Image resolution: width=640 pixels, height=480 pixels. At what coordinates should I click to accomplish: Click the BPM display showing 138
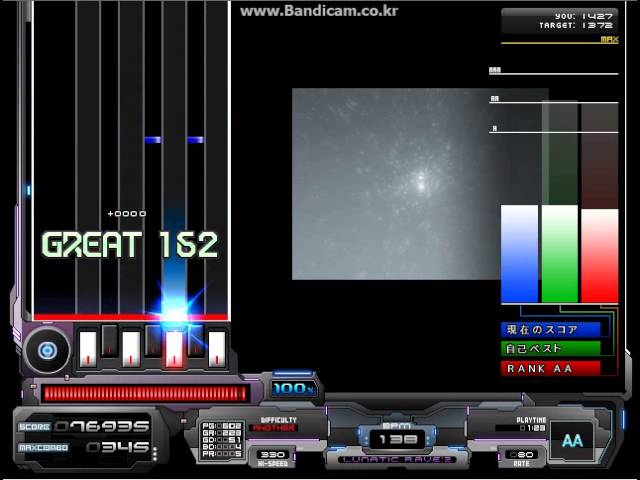tap(398, 439)
